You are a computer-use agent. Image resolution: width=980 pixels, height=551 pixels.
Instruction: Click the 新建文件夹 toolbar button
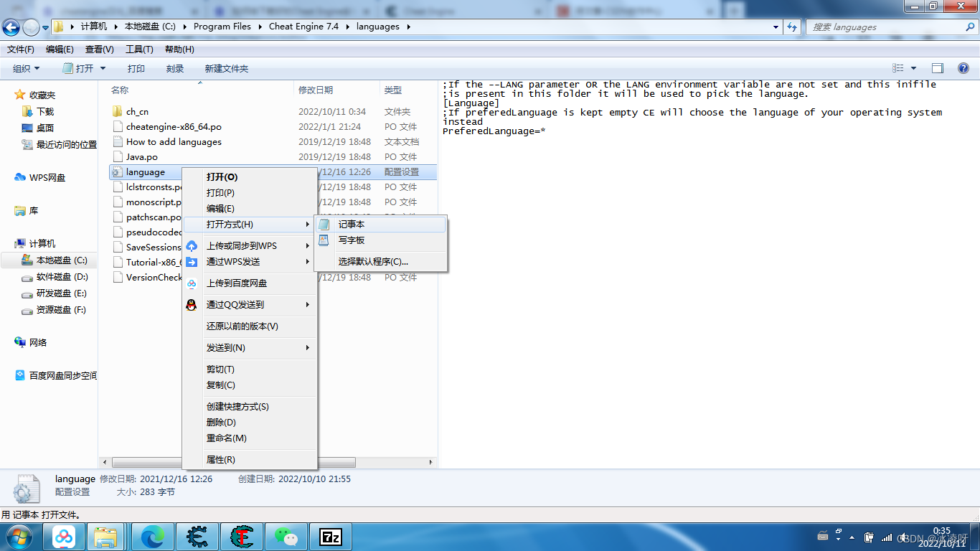[x=227, y=68]
